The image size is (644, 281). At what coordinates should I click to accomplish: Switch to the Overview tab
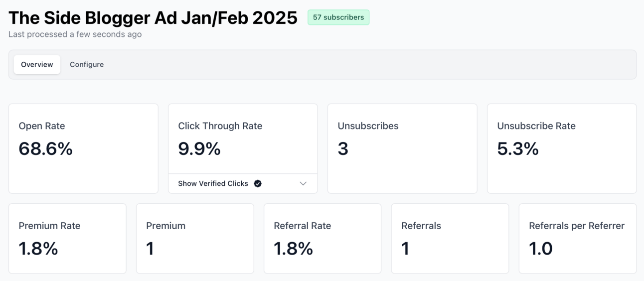pyautogui.click(x=37, y=65)
